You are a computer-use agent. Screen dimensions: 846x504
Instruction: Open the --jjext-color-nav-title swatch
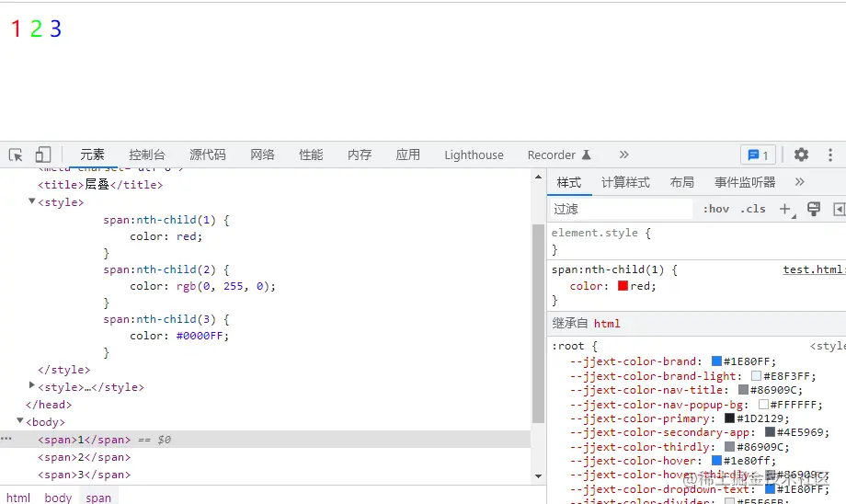coord(744,390)
